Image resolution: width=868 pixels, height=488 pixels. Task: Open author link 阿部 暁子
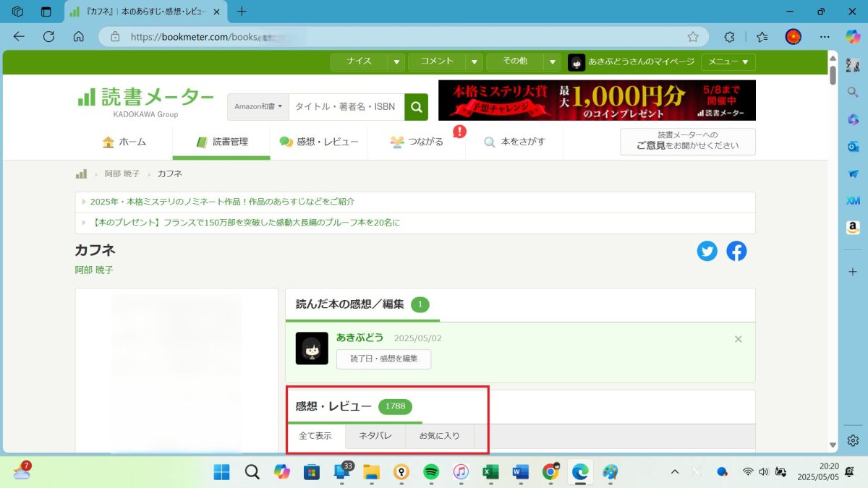click(x=94, y=270)
